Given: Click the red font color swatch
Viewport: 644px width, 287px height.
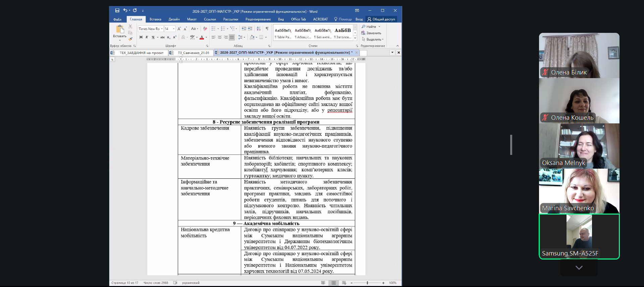Looking at the screenshot, I should (x=202, y=38).
